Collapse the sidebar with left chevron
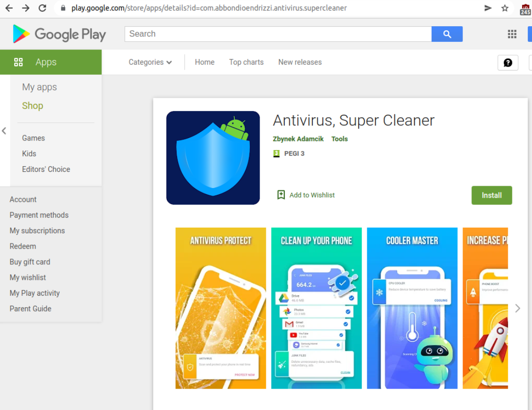This screenshot has height=410, width=532. click(4, 130)
